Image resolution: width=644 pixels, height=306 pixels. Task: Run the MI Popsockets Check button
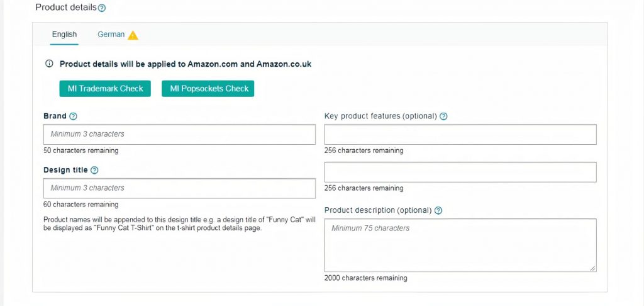[208, 88]
